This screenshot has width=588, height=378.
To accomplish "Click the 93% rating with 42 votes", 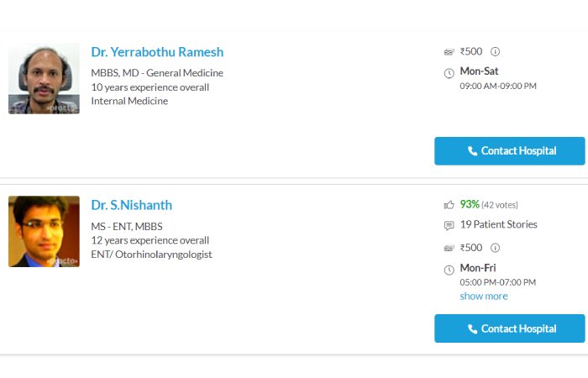I will 489,204.
